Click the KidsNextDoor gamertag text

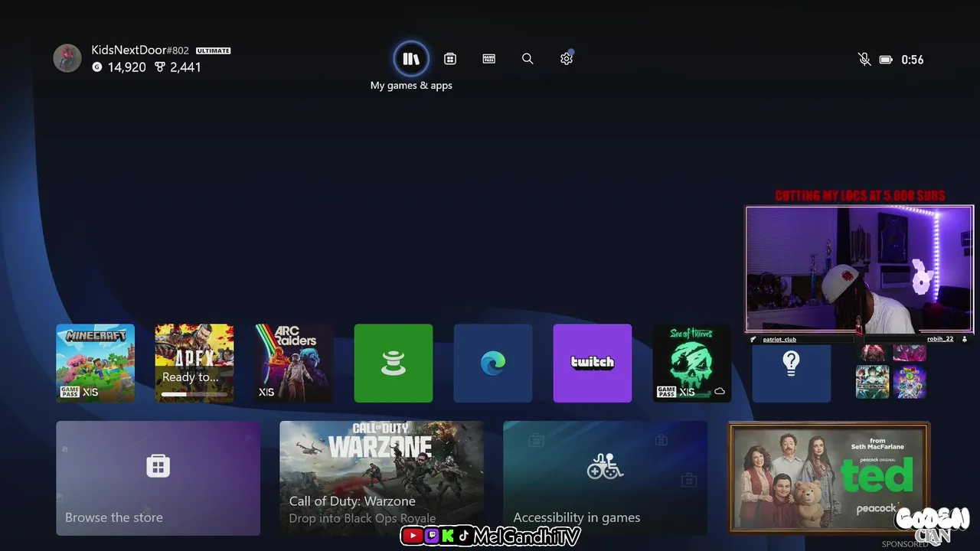pyautogui.click(x=129, y=50)
